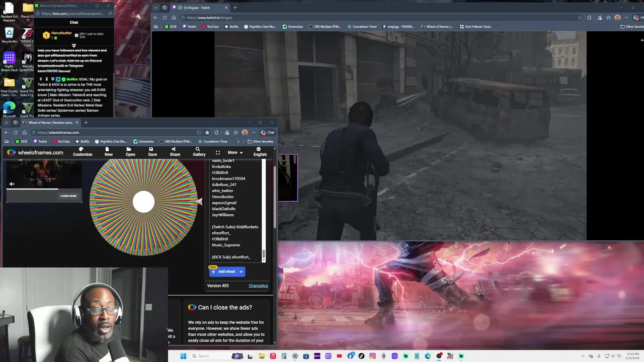This screenshot has width=644, height=362.
Task: Click Henutbutter username in Kick chat
Action: tap(61, 33)
